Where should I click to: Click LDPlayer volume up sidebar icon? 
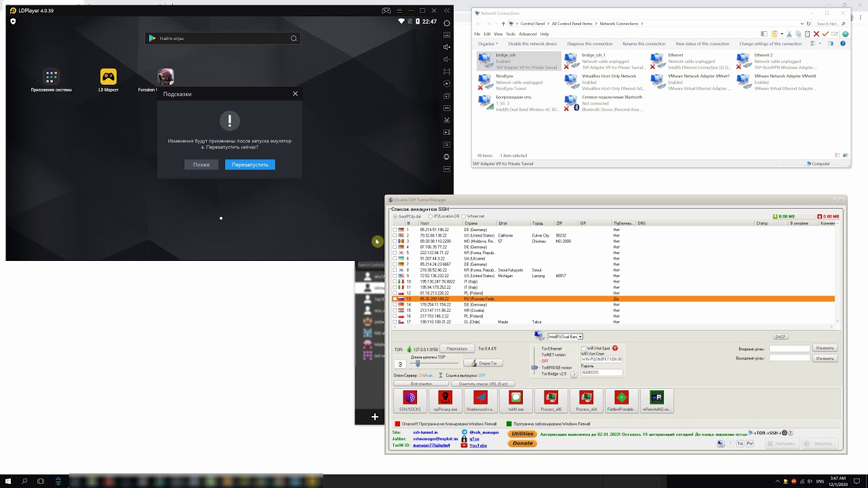447,47
